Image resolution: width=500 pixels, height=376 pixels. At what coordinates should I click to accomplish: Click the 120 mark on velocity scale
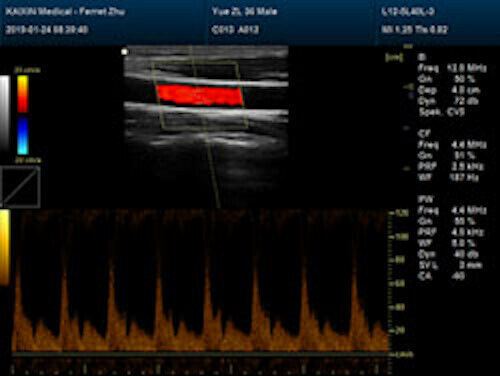coord(400,213)
